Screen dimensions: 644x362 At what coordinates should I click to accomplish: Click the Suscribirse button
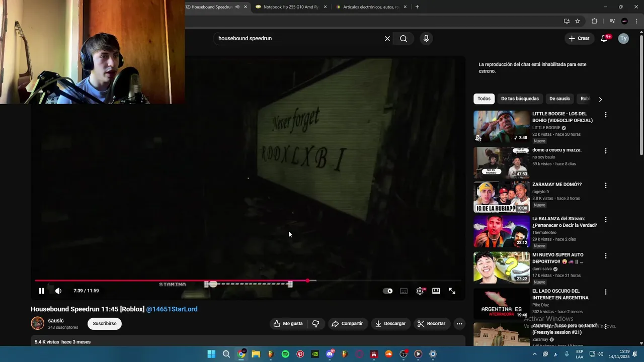coord(105,323)
